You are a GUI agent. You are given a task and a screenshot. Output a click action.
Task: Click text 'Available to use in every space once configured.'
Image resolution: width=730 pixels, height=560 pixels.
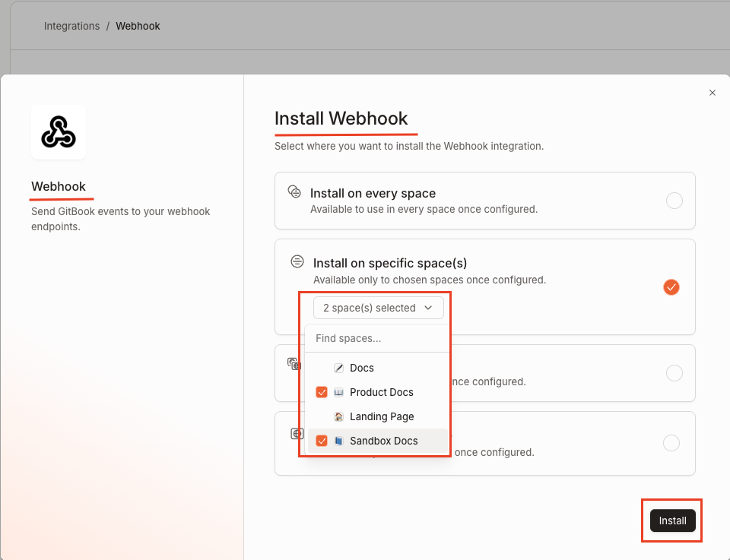point(424,209)
